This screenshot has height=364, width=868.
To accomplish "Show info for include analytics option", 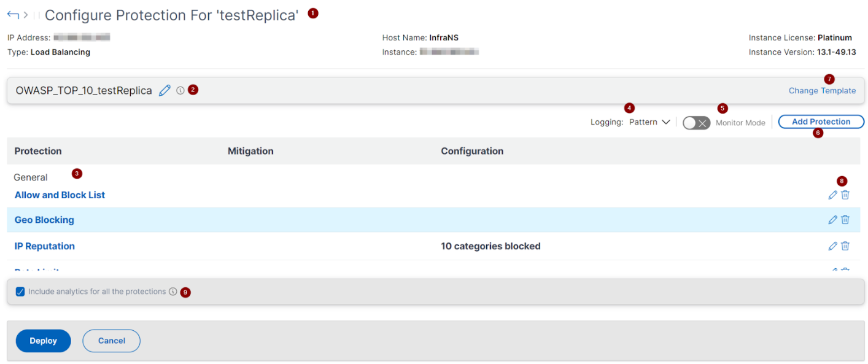I will point(173,292).
